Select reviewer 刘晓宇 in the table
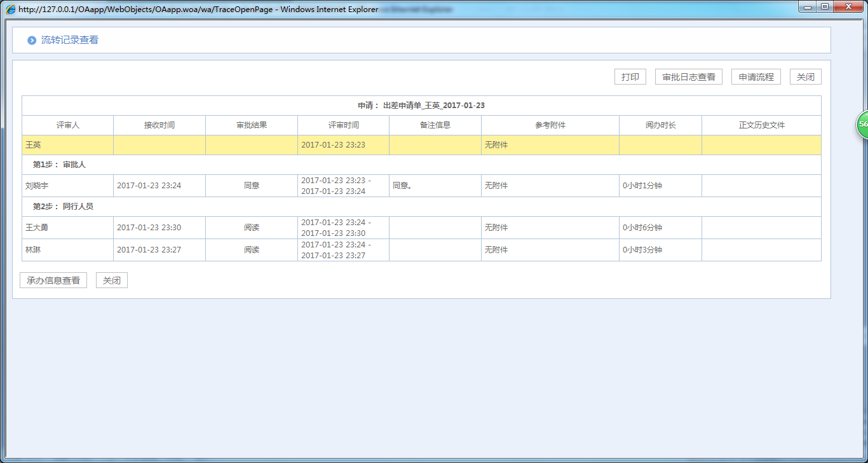868x463 pixels. pos(37,186)
